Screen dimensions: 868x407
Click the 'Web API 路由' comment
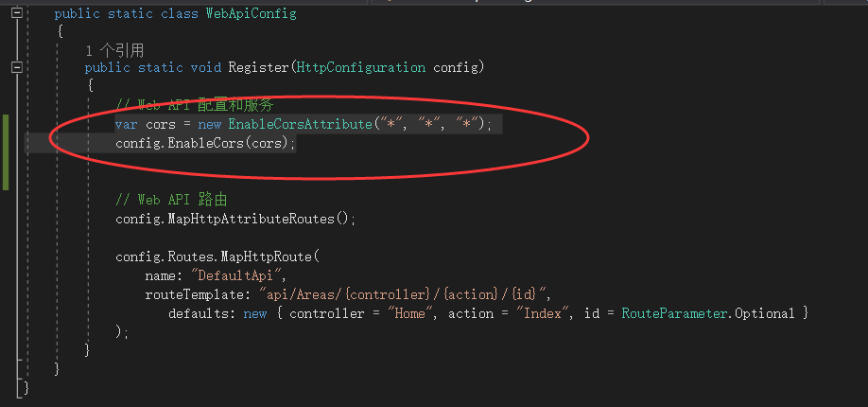[171, 200]
